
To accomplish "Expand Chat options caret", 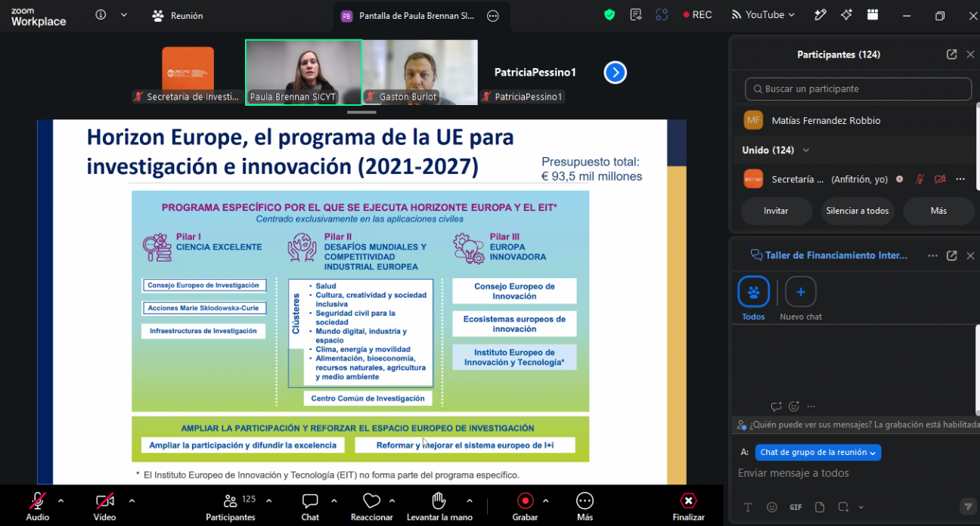I will point(333,500).
